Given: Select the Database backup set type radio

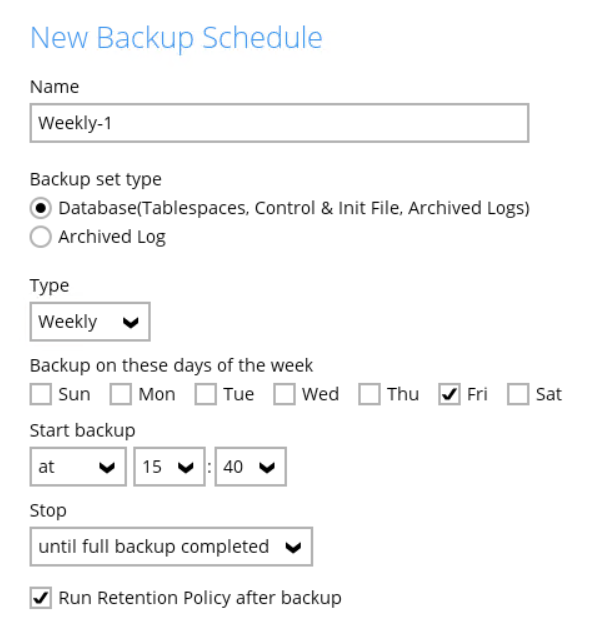Looking at the screenshot, I should click(41, 208).
